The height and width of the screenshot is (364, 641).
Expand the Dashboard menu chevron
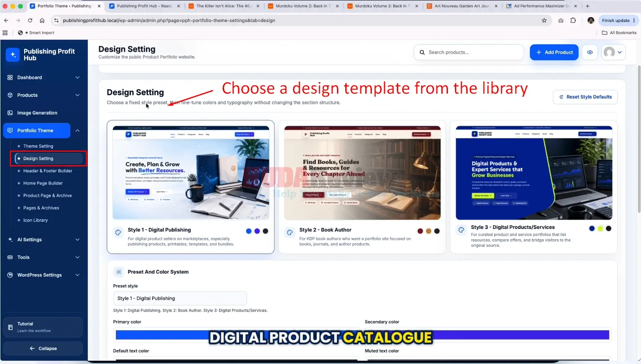point(77,77)
